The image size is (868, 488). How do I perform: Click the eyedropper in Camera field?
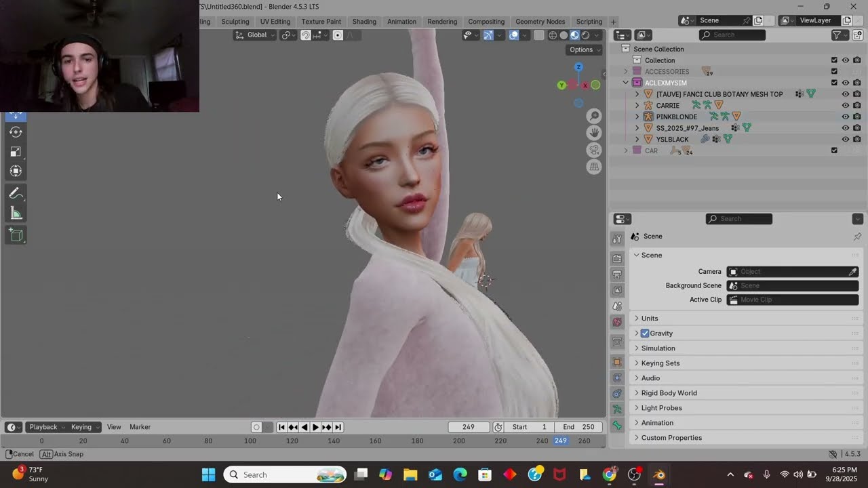click(x=853, y=272)
